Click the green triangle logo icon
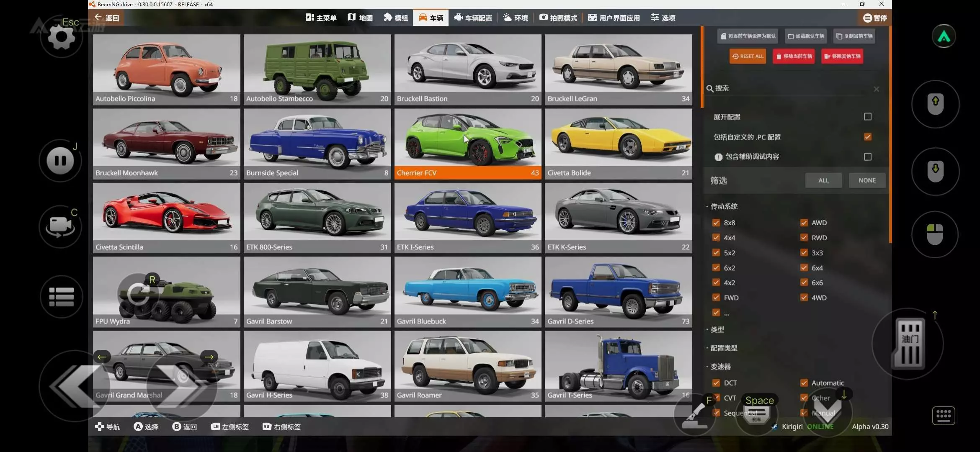This screenshot has width=980, height=452. (944, 36)
